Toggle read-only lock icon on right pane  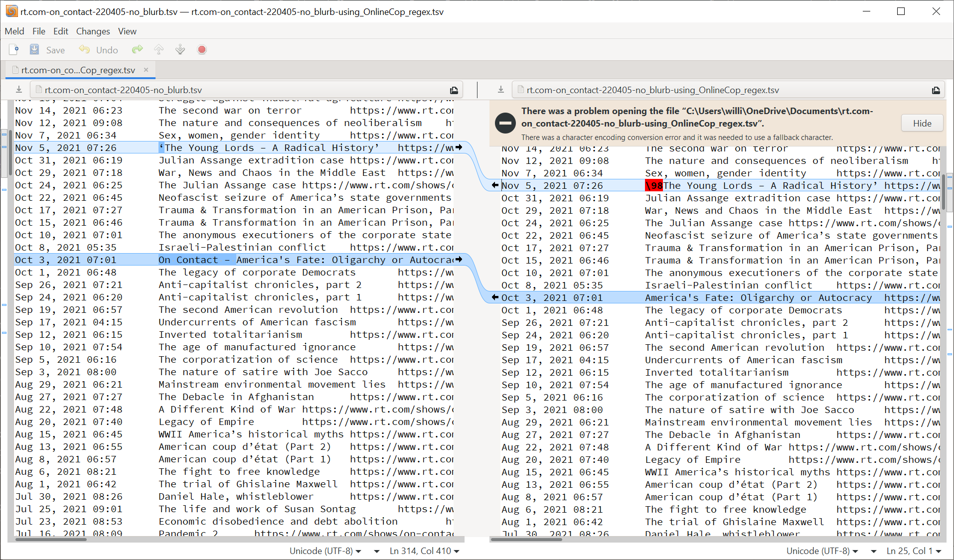pyautogui.click(x=936, y=90)
